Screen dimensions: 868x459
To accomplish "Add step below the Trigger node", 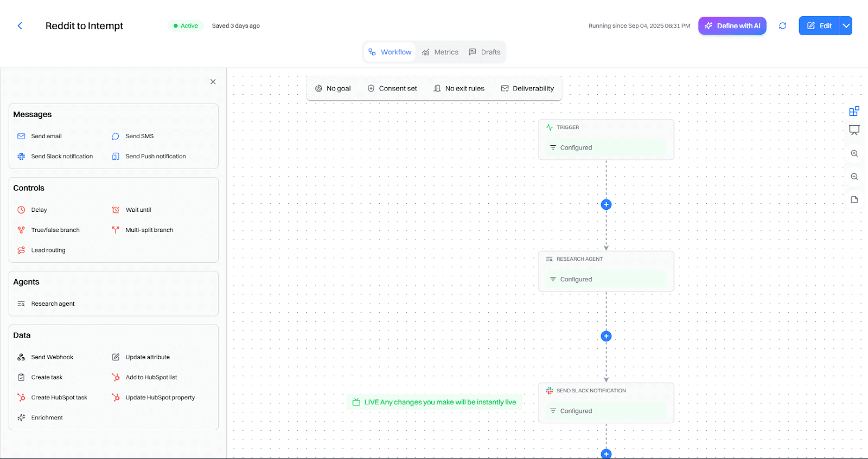I will 606,205.
